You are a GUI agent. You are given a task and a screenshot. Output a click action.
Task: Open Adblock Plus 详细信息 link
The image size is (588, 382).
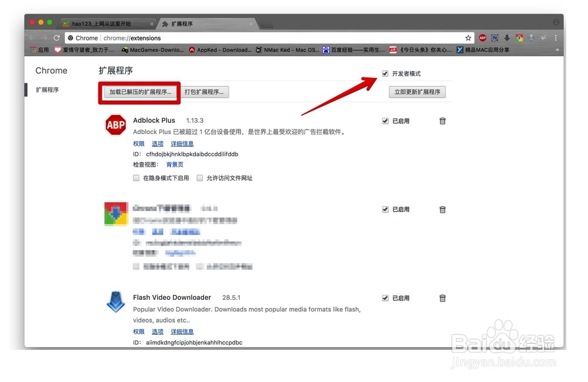click(x=182, y=143)
